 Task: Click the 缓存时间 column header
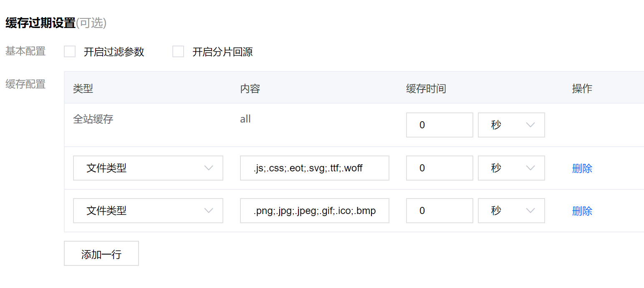coord(426,88)
